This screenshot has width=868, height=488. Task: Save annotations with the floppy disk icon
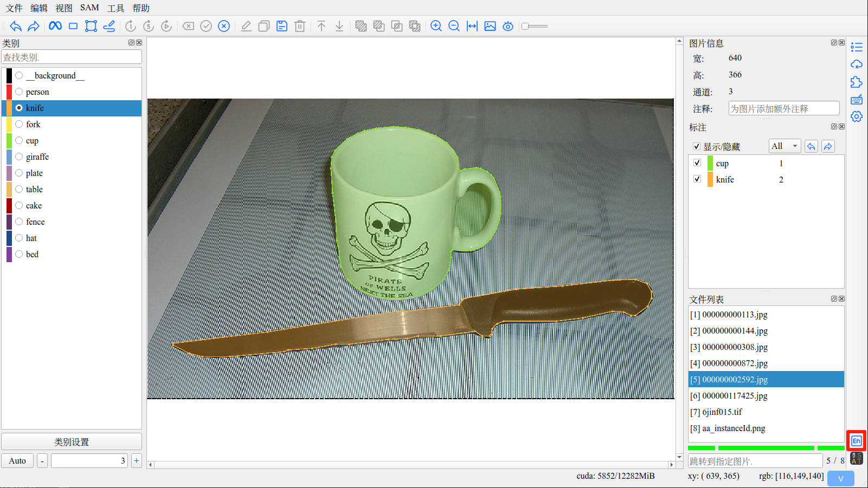coord(282,26)
